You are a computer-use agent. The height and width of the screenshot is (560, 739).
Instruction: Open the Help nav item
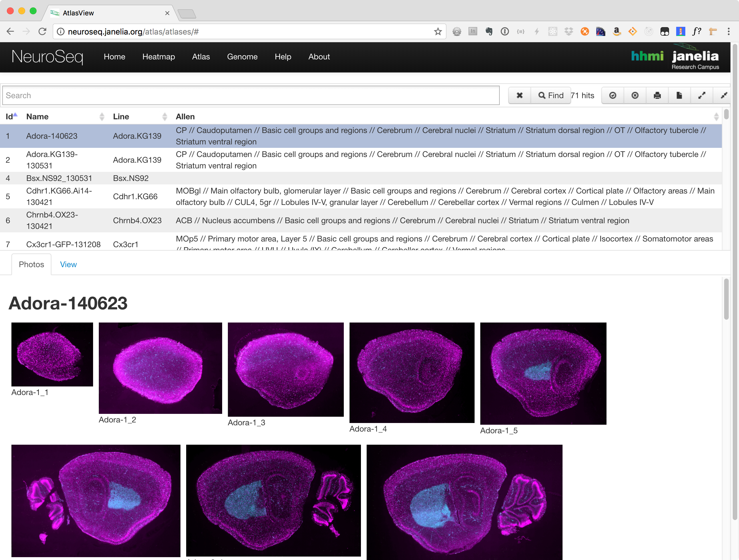tap(283, 57)
